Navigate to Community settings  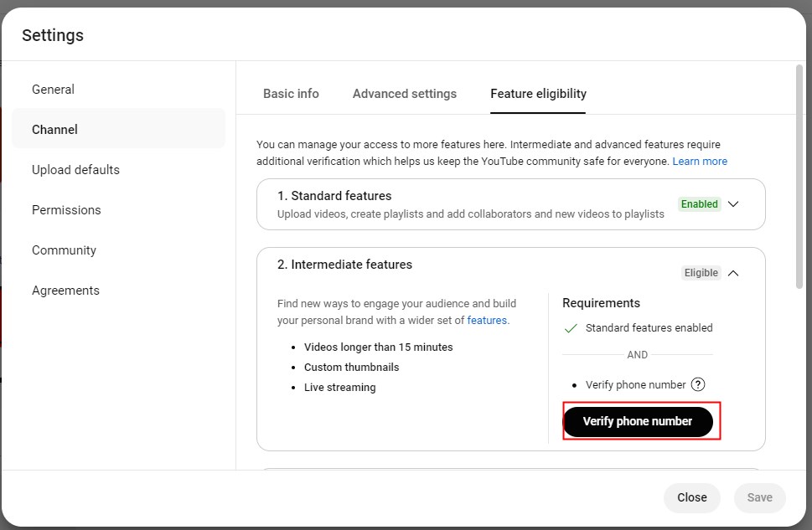click(x=64, y=250)
